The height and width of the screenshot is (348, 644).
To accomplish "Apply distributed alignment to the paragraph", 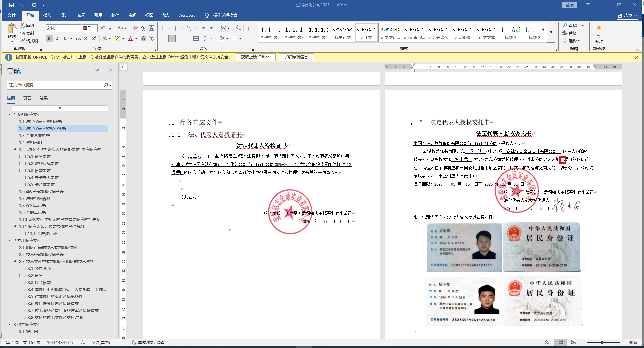I will pos(196,38).
